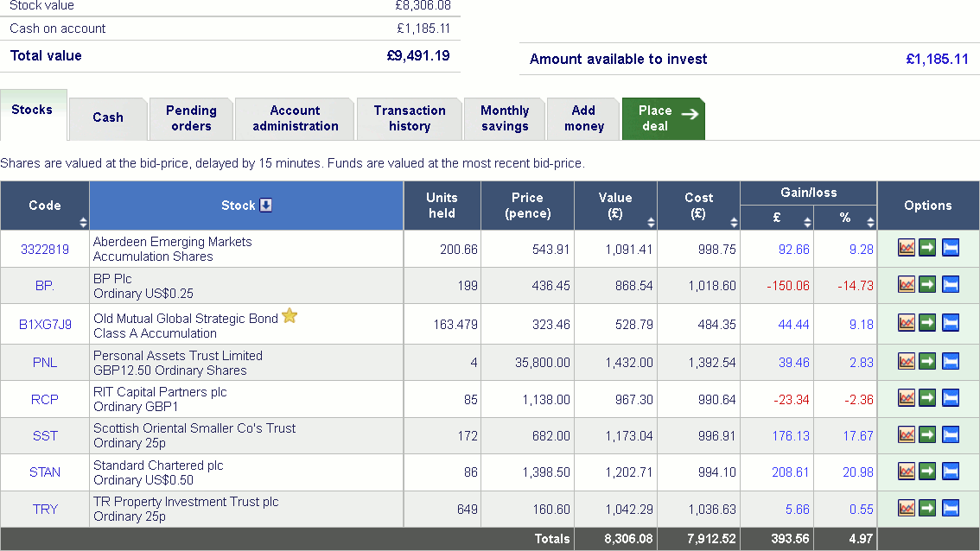The height and width of the screenshot is (551, 980).
Task: Open the chart icon for Old Mutual Global Strategic Bond
Action: 907,323
